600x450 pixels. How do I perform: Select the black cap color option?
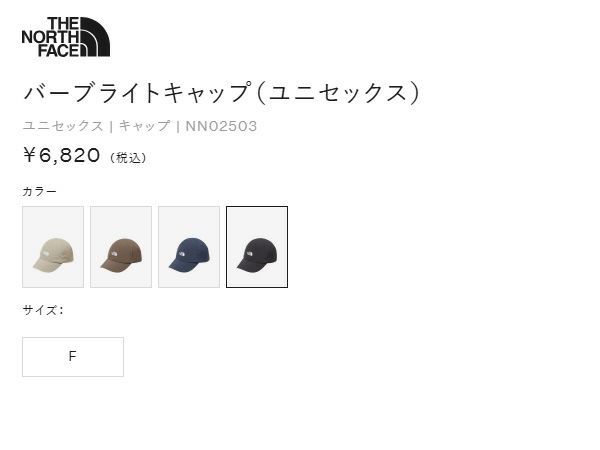[x=257, y=247]
